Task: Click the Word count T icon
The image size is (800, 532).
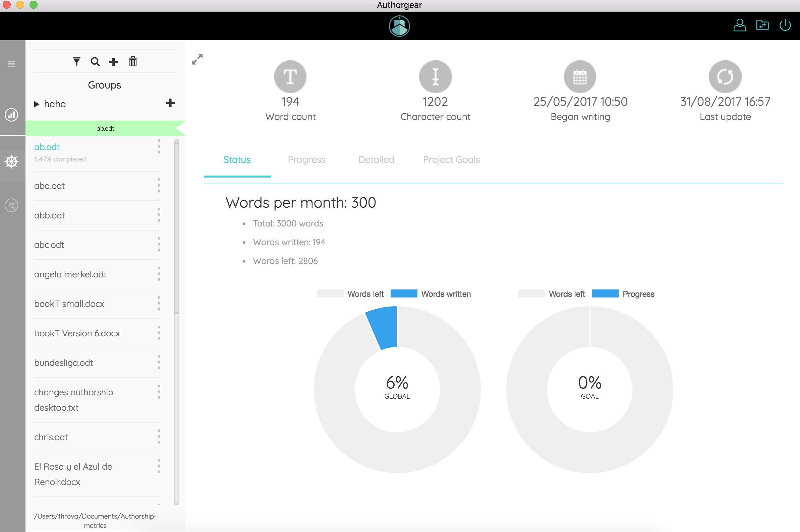Action: click(x=290, y=77)
